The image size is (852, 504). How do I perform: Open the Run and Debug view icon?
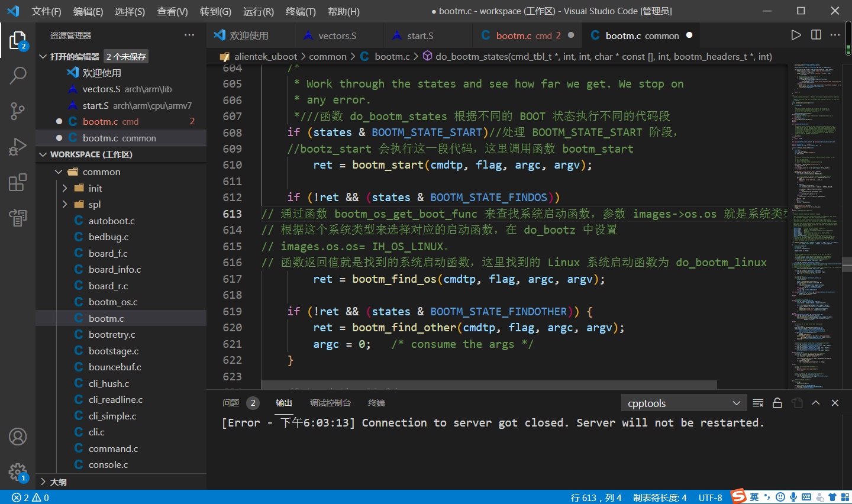[18, 146]
